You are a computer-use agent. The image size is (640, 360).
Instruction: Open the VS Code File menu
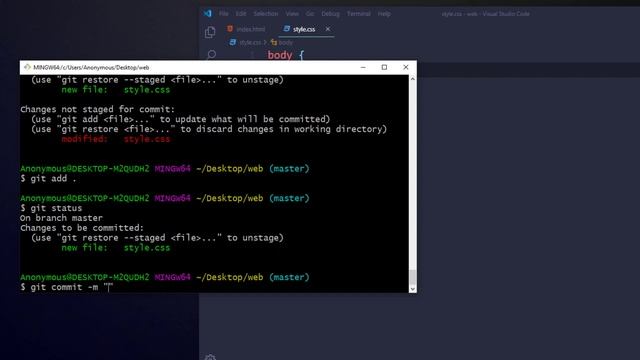(224, 13)
